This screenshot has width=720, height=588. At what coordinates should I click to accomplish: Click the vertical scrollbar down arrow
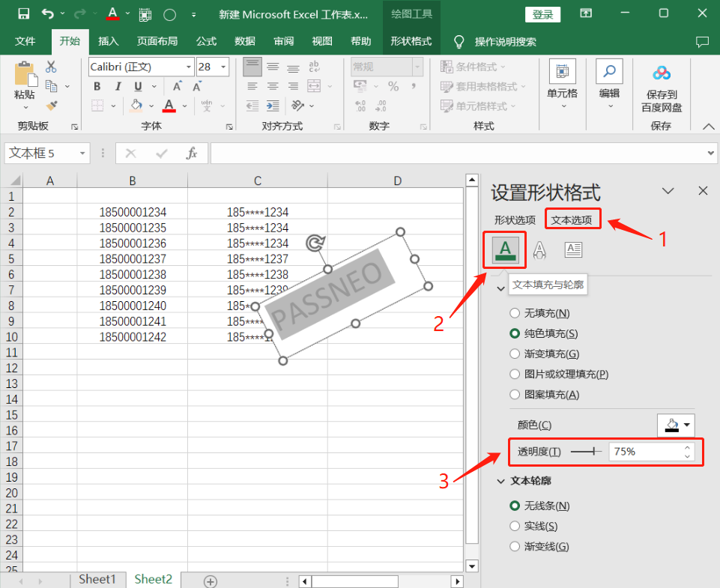[x=471, y=566]
